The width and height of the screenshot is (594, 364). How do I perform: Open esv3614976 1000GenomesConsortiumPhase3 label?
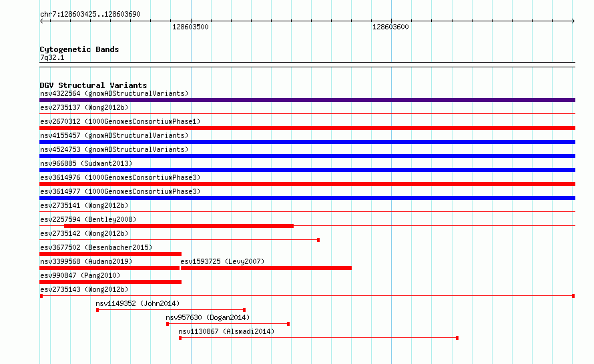point(120,177)
